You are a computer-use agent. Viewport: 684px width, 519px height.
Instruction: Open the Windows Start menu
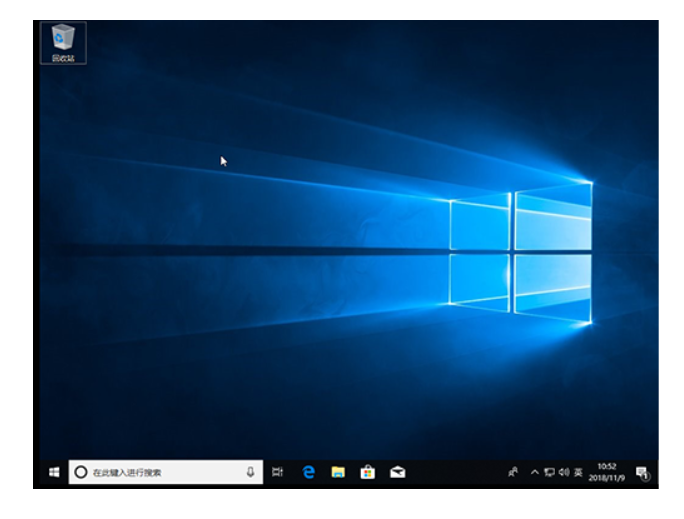point(54,472)
